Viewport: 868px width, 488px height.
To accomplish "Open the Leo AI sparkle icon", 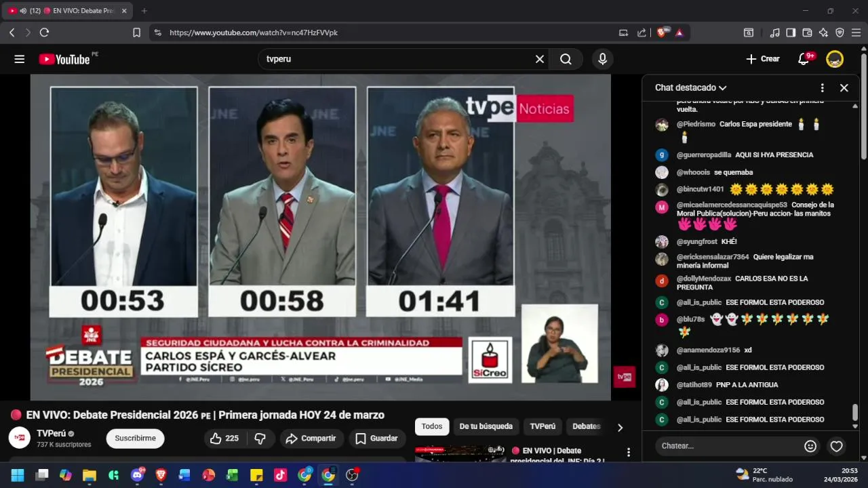I will [x=823, y=33].
